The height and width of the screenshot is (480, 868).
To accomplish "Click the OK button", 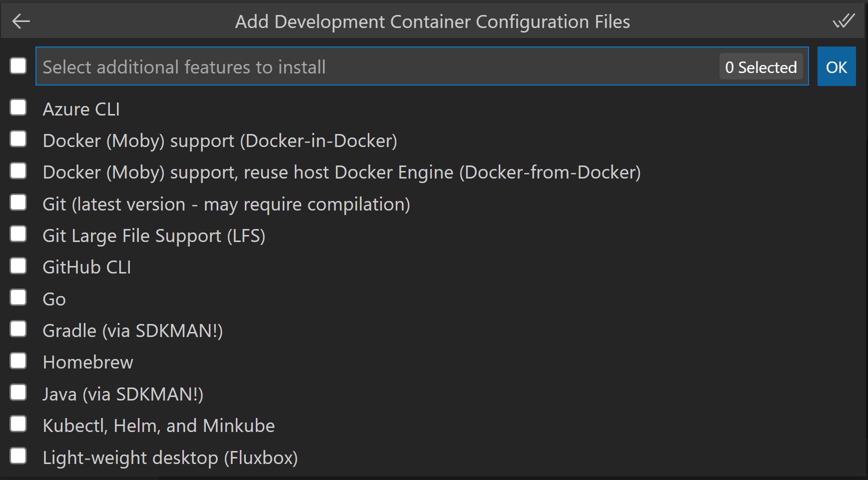I will [x=837, y=66].
